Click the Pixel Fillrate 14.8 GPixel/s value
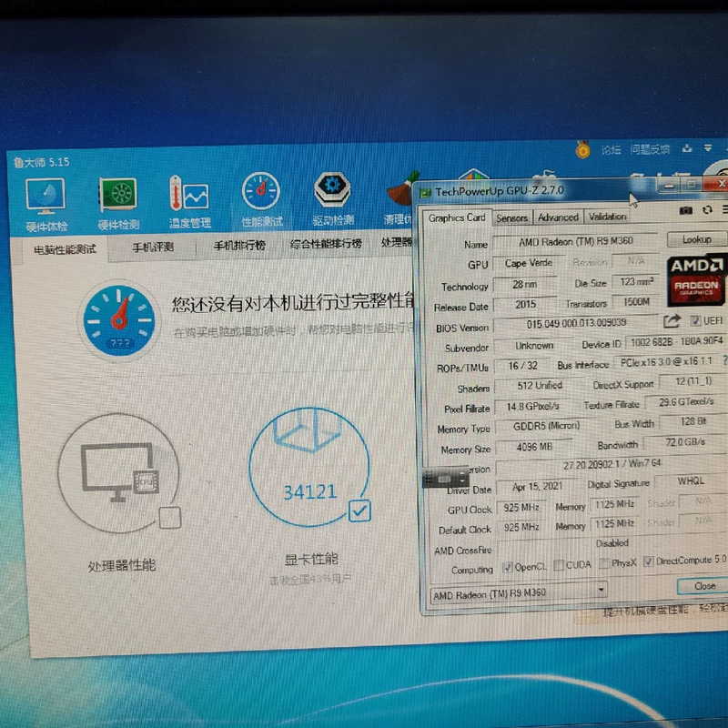The width and height of the screenshot is (728, 728). [x=532, y=407]
